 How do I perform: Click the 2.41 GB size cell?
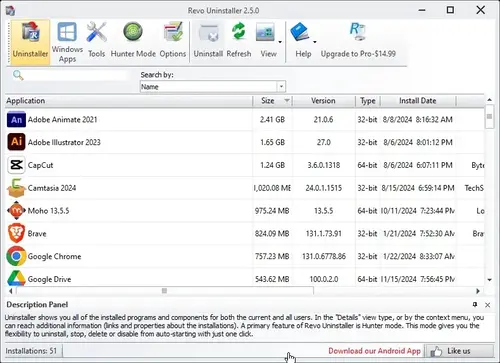272,120
